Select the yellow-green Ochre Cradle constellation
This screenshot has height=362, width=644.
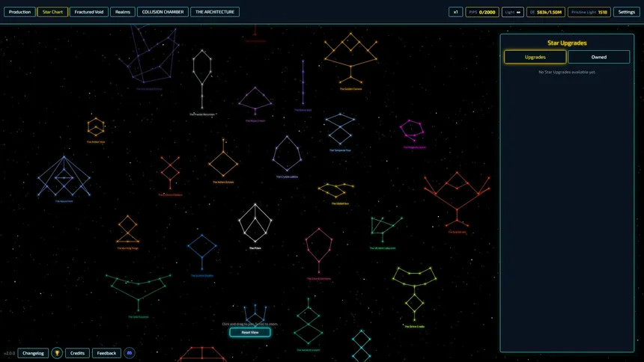(x=414, y=294)
